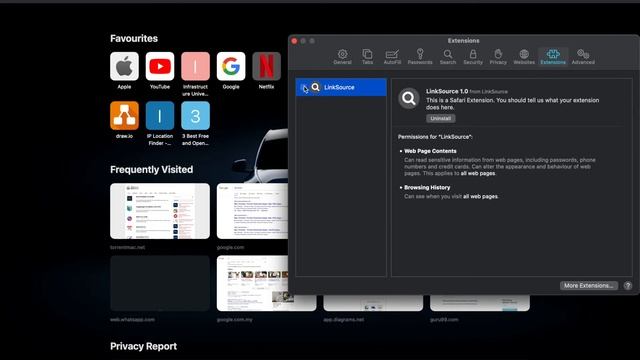
Task: Click the Browsing History permission text
Action: tap(427, 187)
